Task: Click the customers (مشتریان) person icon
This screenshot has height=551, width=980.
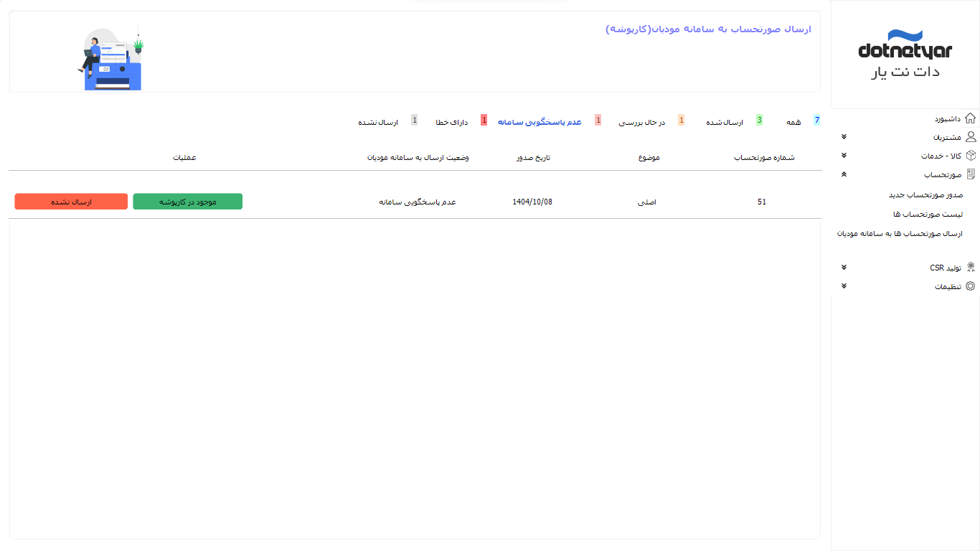Action: click(x=970, y=137)
